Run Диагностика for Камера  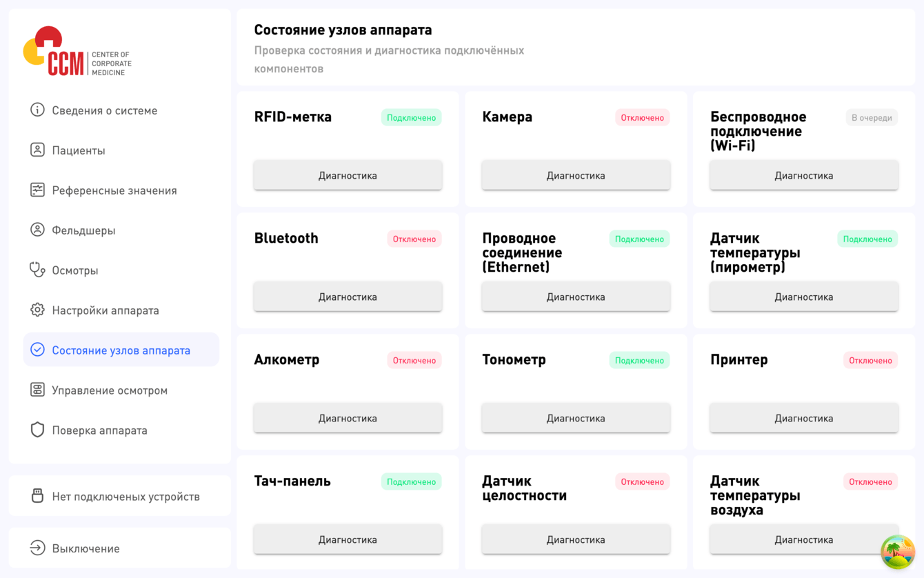click(x=576, y=176)
